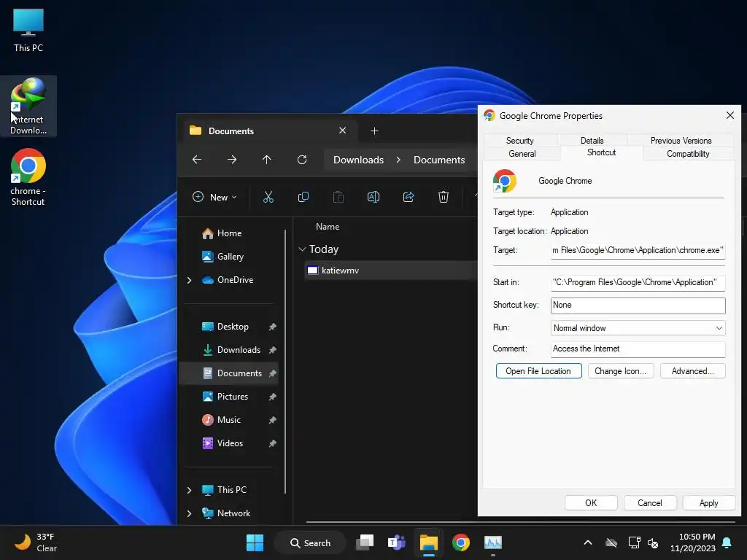Close the Documents tab in Explorer

coord(343,131)
